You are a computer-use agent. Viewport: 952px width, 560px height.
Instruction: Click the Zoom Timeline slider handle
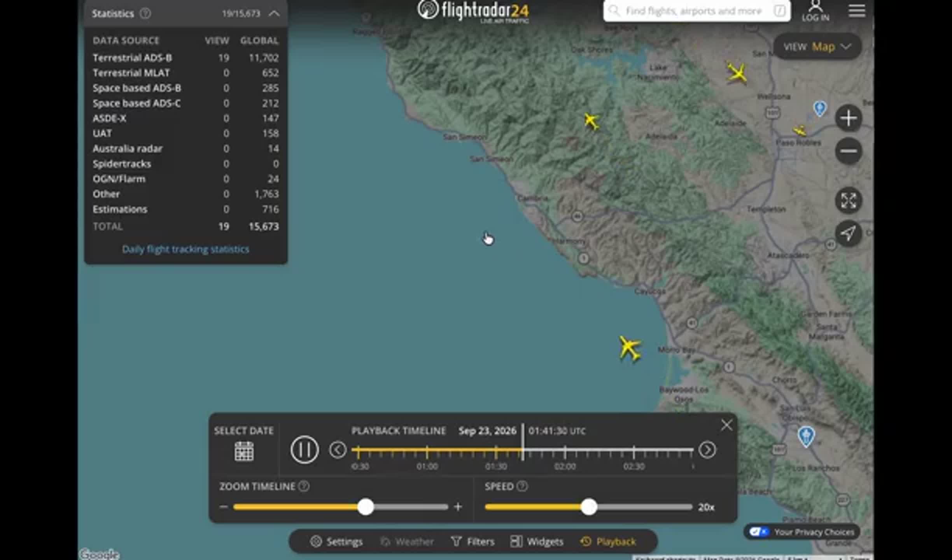[366, 507]
